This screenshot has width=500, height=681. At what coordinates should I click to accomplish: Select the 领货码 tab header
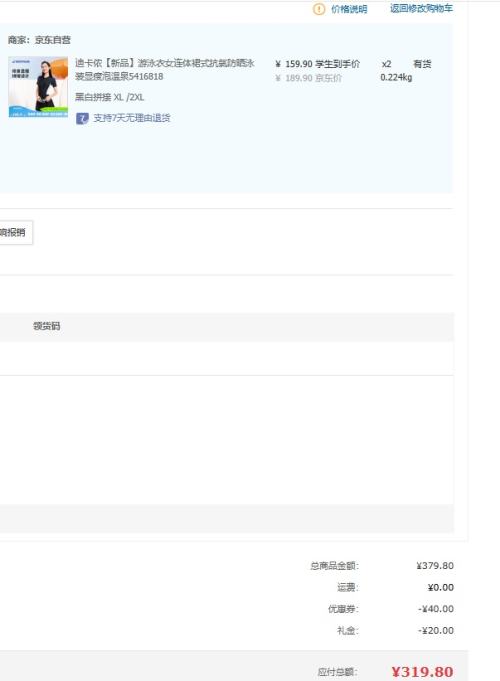click(46, 326)
